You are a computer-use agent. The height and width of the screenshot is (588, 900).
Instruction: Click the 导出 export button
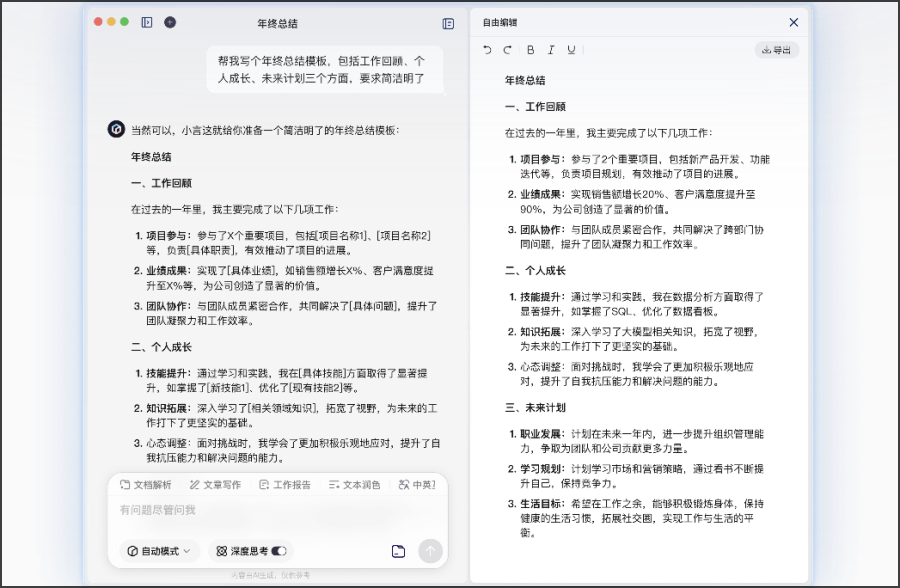point(775,49)
